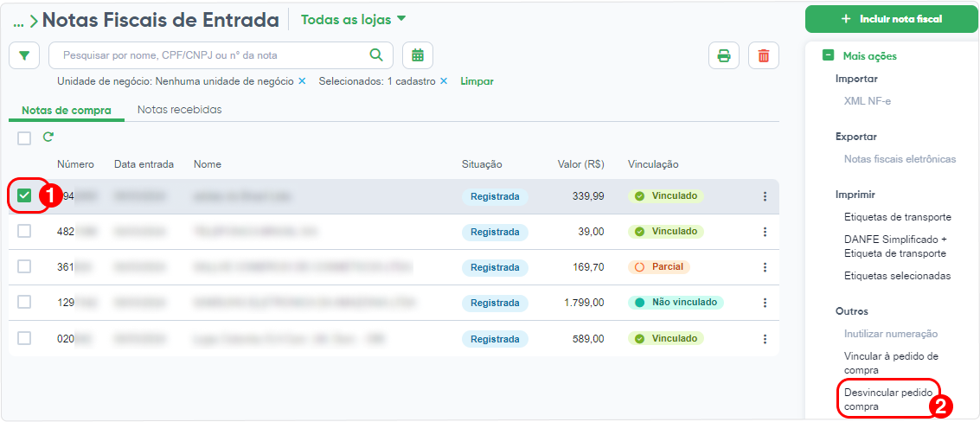This screenshot has width=980, height=422.
Task: Open three-dot menu for 589,00 row
Action: coord(765,339)
